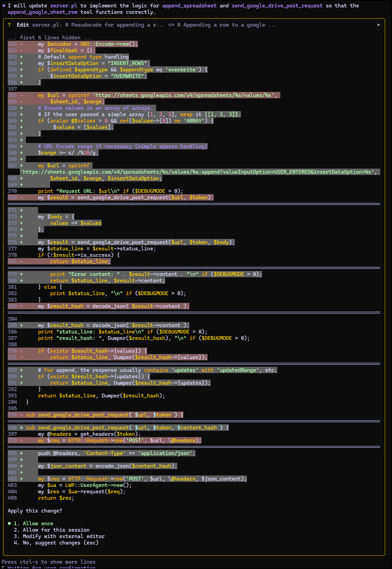Click the spinner icon beside Waiting for user confirmation
The height and width of the screenshot is (569, 392).
(3, 567)
